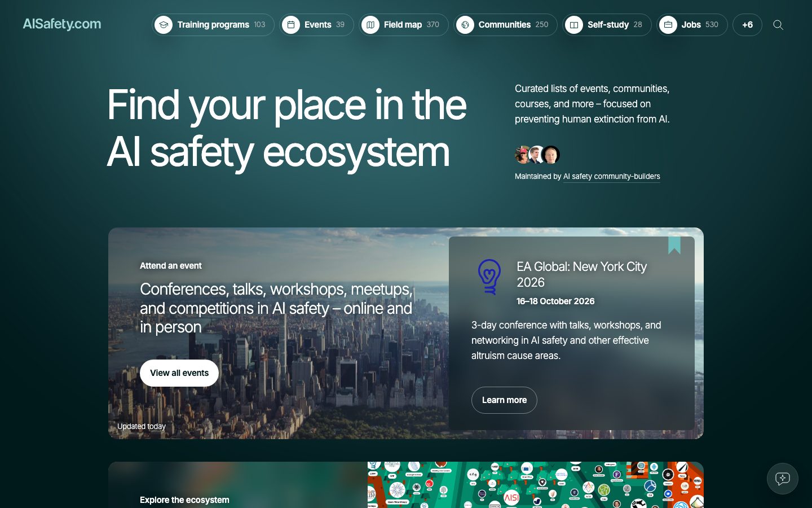Viewport: 812px width, 508px height.
Task: Click the teal bookmark icon on event card
Action: point(674,245)
